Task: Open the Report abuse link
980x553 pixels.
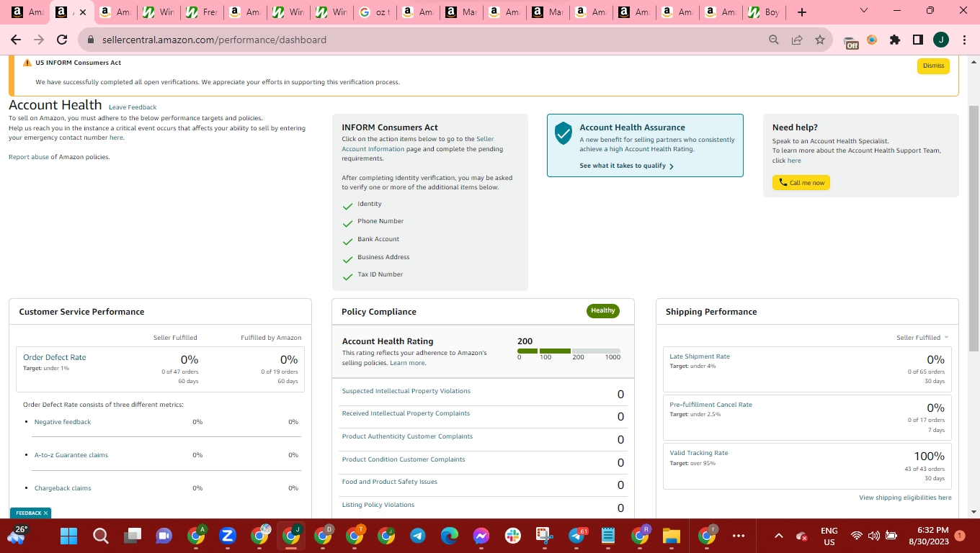Action: (29, 157)
